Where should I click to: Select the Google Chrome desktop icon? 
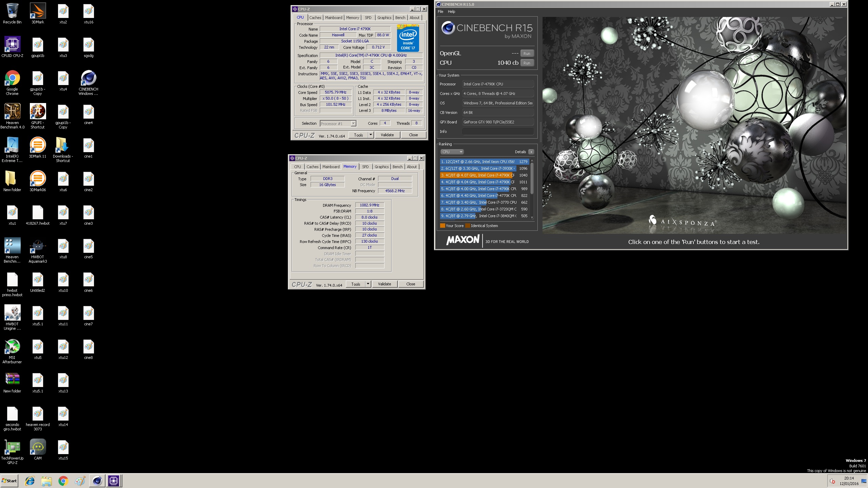pyautogui.click(x=12, y=83)
